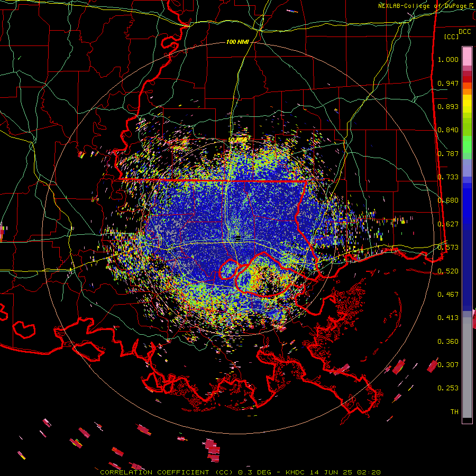The image size is (476, 476).
Task: Pick the lavender segment of the color bar
Action: [x=467, y=168]
